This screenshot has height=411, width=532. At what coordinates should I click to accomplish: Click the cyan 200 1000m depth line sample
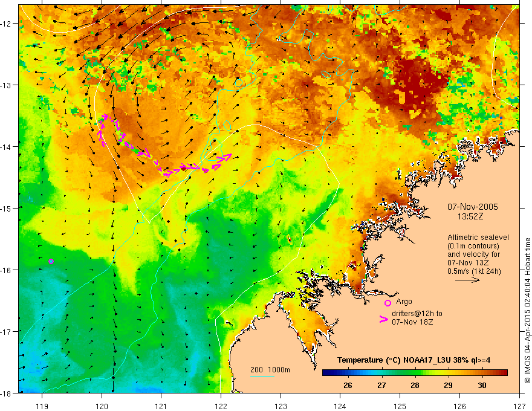coord(262,376)
